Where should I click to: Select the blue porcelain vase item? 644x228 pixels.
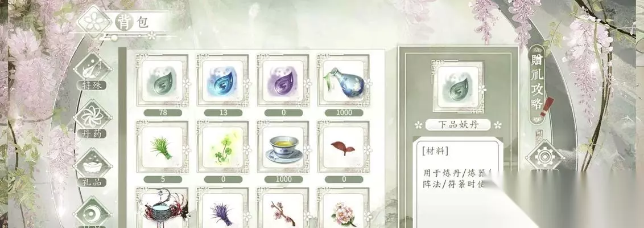point(344,81)
